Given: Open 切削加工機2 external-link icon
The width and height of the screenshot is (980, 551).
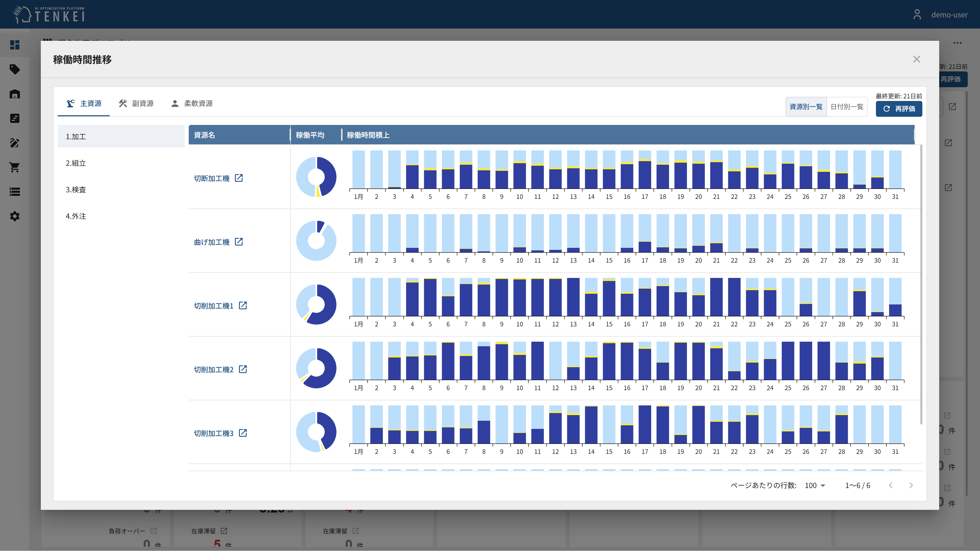Looking at the screenshot, I should tap(243, 369).
